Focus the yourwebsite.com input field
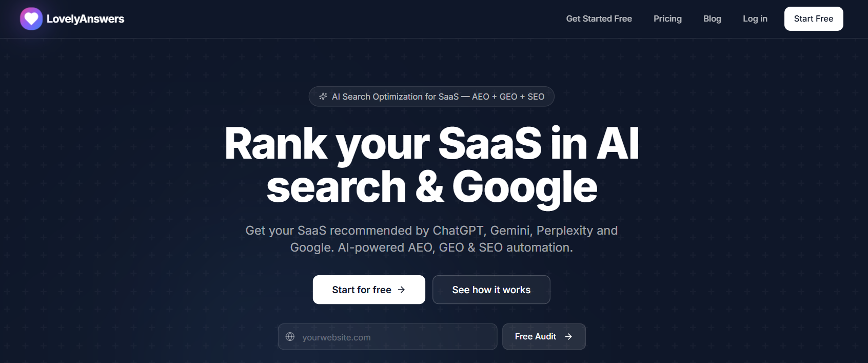 [x=395, y=337]
